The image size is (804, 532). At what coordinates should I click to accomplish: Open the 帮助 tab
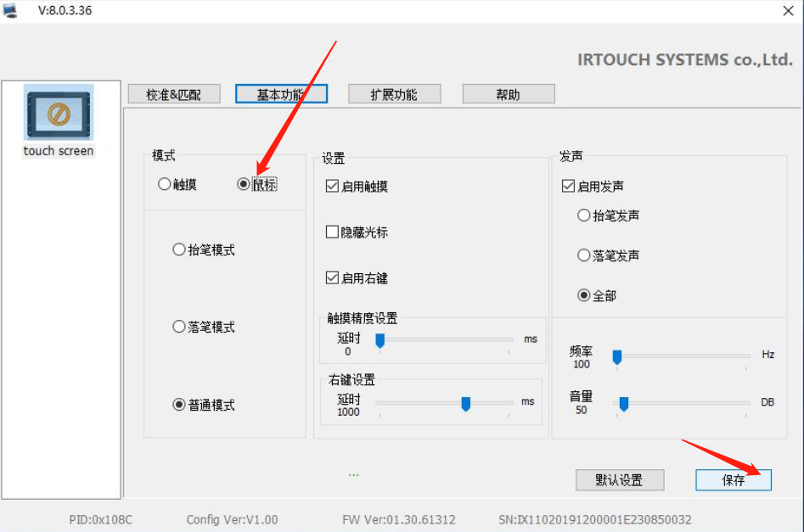click(x=509, y=94)
